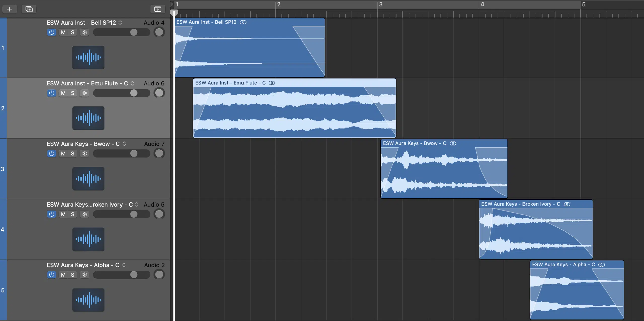This screenshot has height=321, width=644.
Task: Select the Broken Ivory audio region
Action: coord(536,229)
